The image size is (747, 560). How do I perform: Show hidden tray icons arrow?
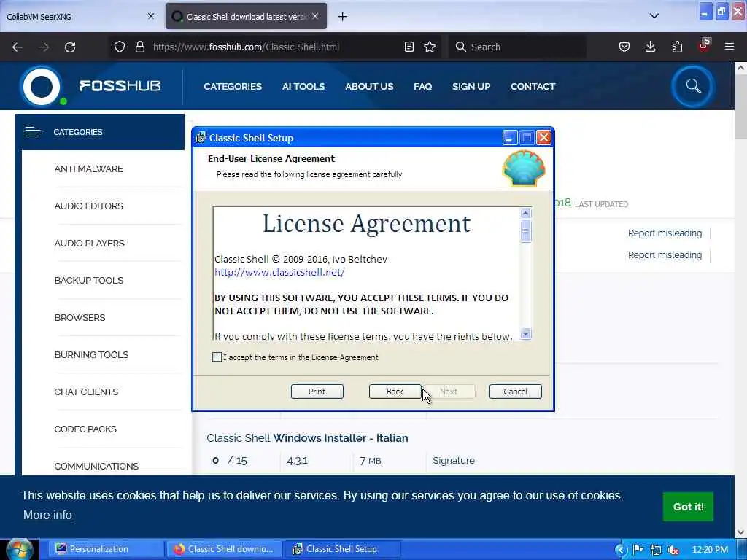point(620,550)
